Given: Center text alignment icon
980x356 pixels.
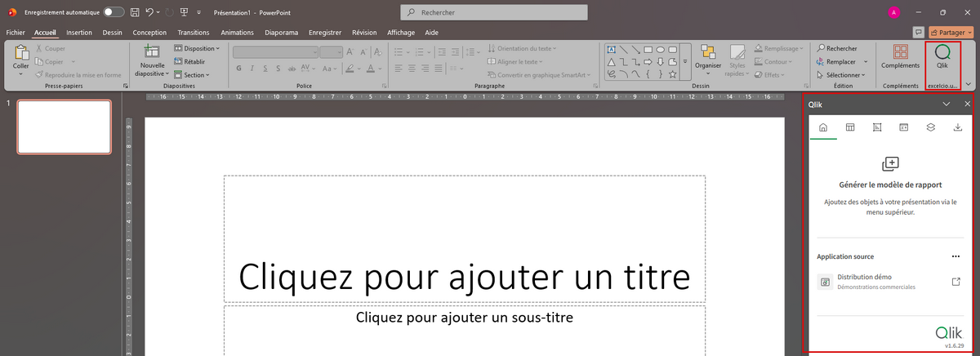Looking at the screenshot, I should tap(413, 69).
